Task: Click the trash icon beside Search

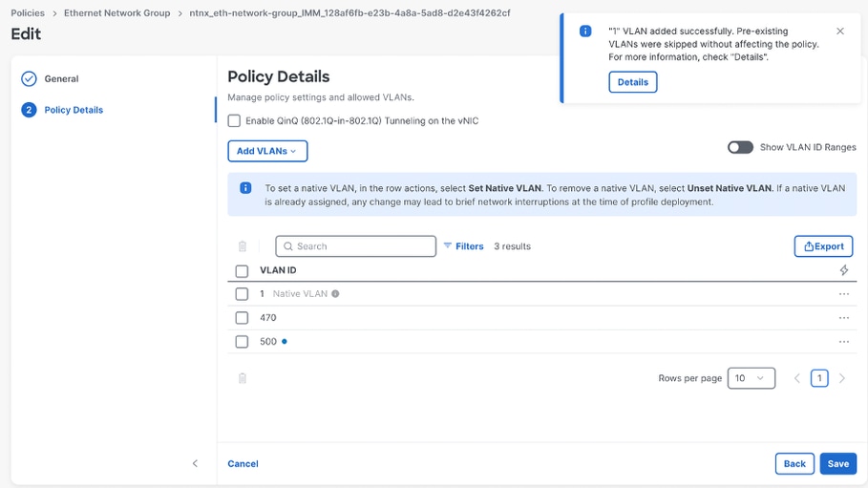Action: (x=242, y=246)
